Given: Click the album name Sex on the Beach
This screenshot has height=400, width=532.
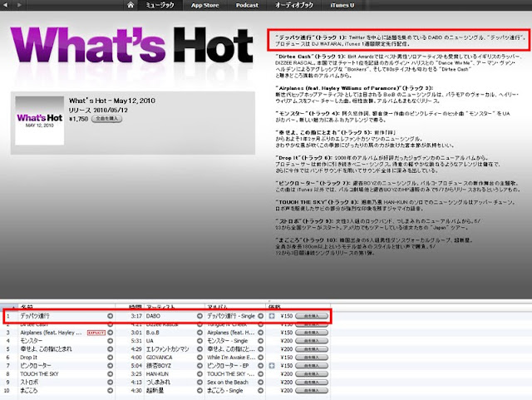Looking at the screenshot, I should [228, 383].
